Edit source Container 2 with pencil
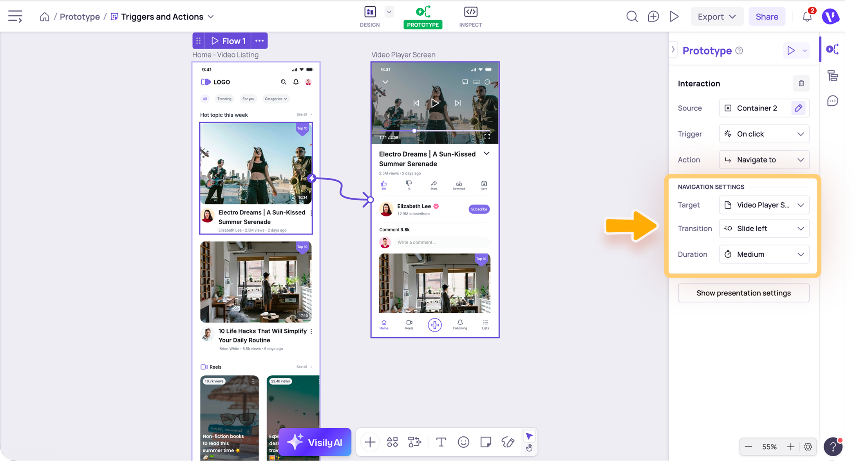Image resolution: width=868 pixels, height=461 pixels. click(x=798, y=108)
